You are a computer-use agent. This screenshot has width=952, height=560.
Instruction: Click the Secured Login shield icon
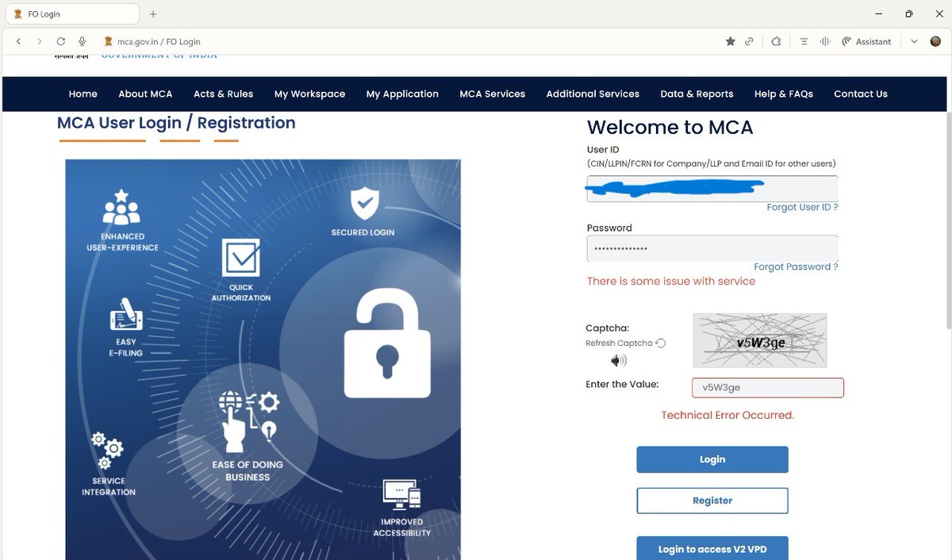point(364,204)
